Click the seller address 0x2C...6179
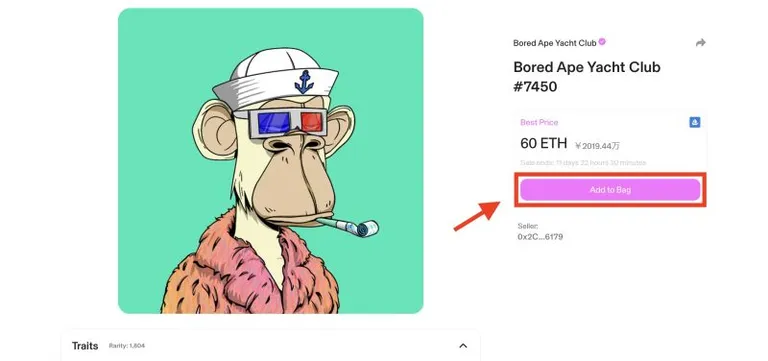Screen dimensions: 768x361 (540, 237)
